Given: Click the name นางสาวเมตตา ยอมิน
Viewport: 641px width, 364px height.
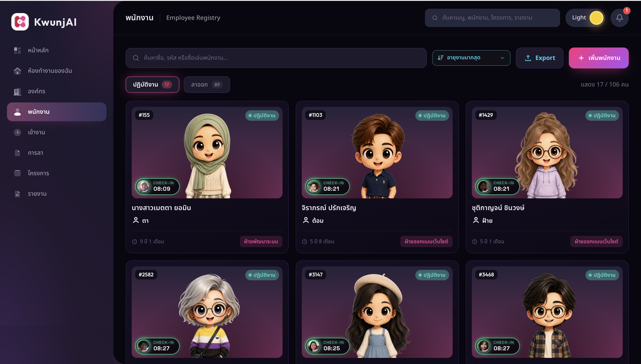Looking at the screenshot, I should pyautogui.click(x=161, y=208).
